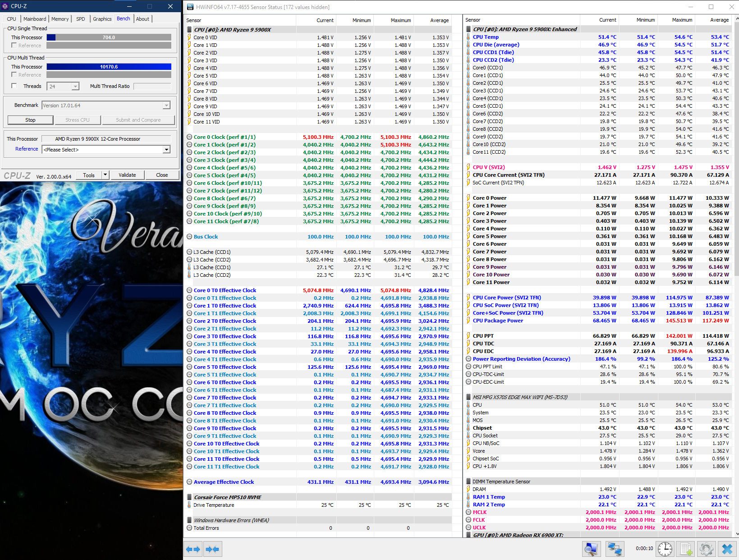Viewport: 739px width, 560px height.
Task: Click the icon beside Average Effective Clock
Action: [189, 482]
